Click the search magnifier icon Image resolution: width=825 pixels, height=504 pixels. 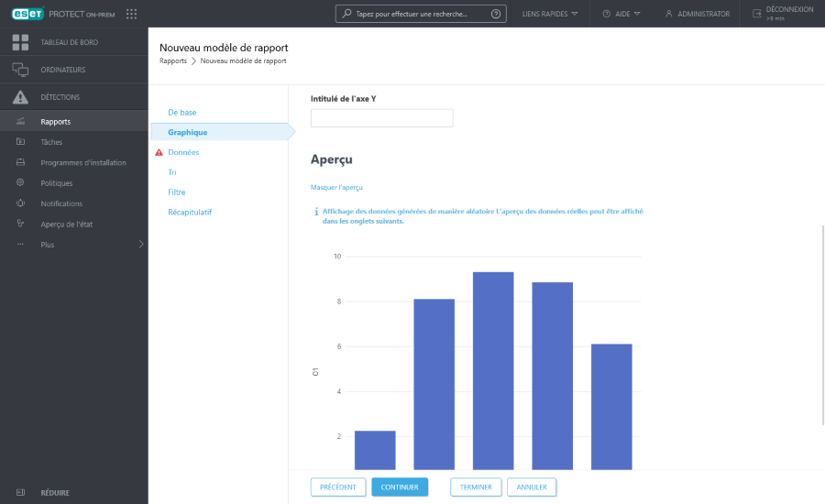[x=346, y=13]
